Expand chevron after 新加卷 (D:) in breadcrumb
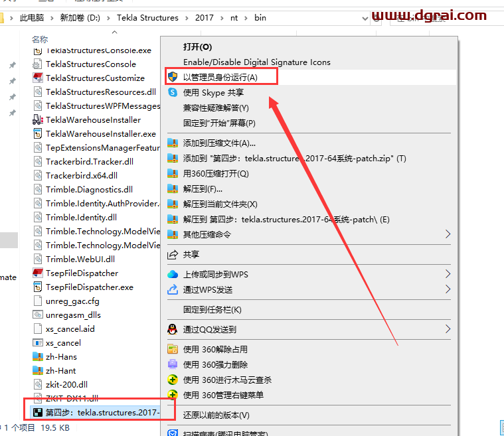The image size is (504, 436). (108, 18)
